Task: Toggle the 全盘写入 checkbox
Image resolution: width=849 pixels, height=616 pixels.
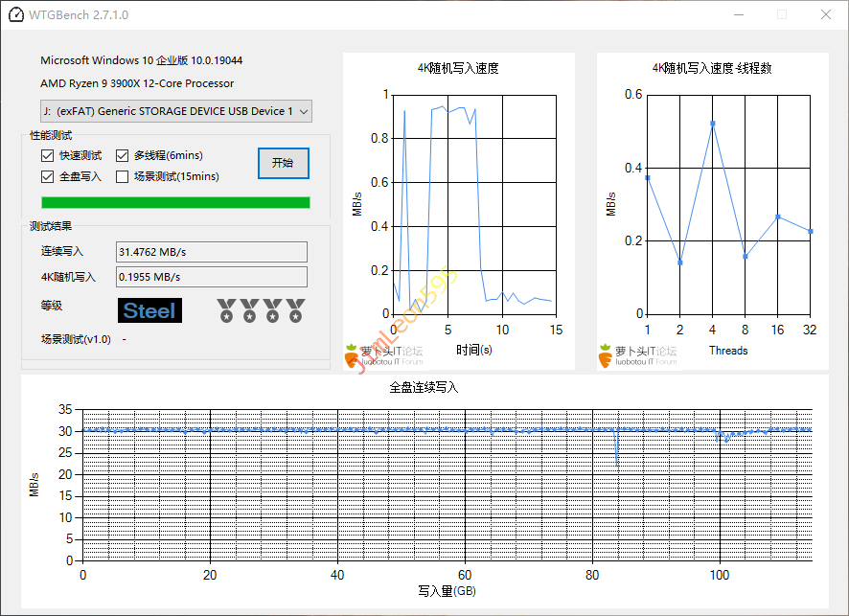Action: tap(48, 176)
